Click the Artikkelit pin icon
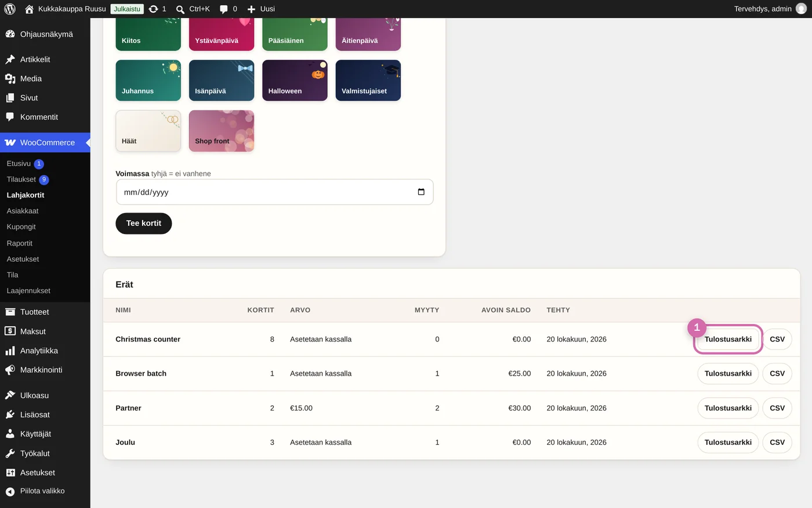Screen dimensions: 812x508 10,59
